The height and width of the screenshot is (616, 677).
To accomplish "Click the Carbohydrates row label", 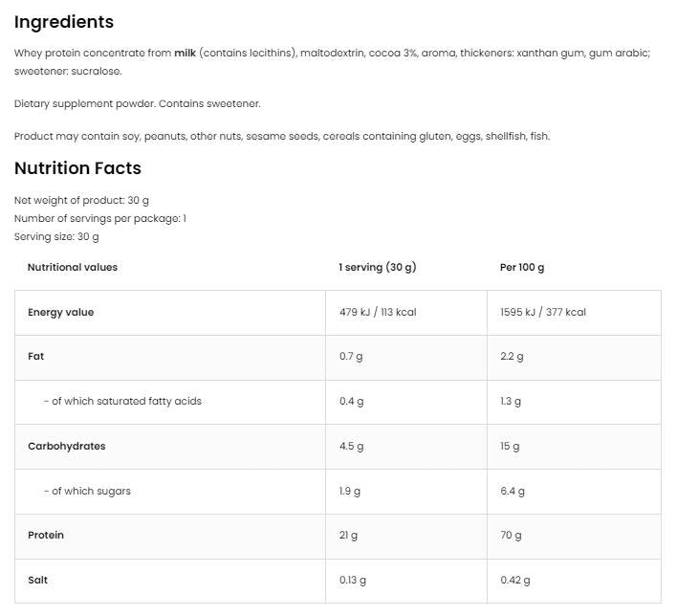I will click(x=67, y=447).
